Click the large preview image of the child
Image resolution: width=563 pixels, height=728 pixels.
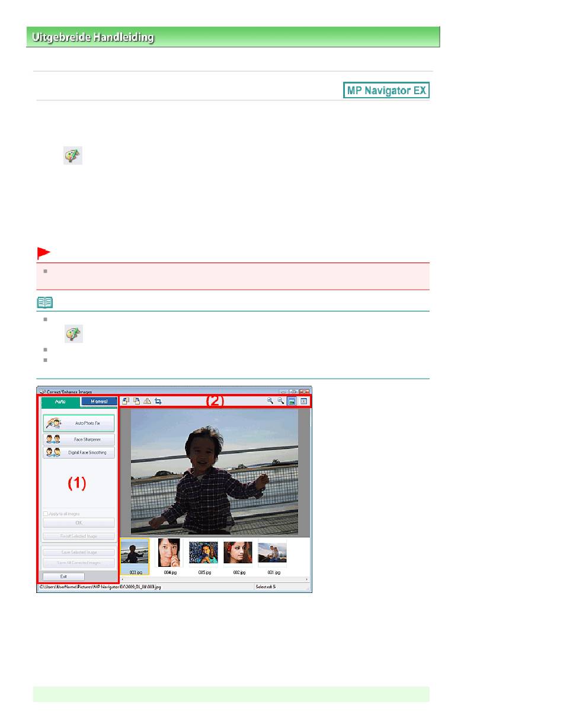coord(215,473)
